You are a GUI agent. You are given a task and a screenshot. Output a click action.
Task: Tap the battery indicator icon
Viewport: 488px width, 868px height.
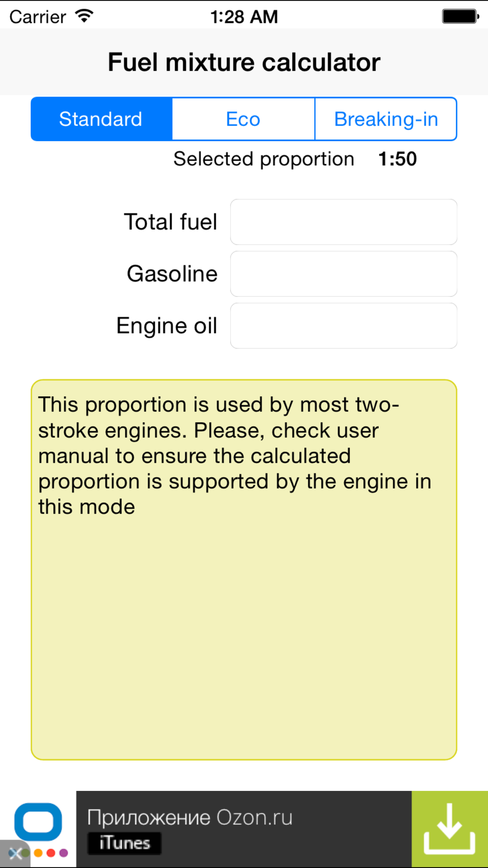461,16
